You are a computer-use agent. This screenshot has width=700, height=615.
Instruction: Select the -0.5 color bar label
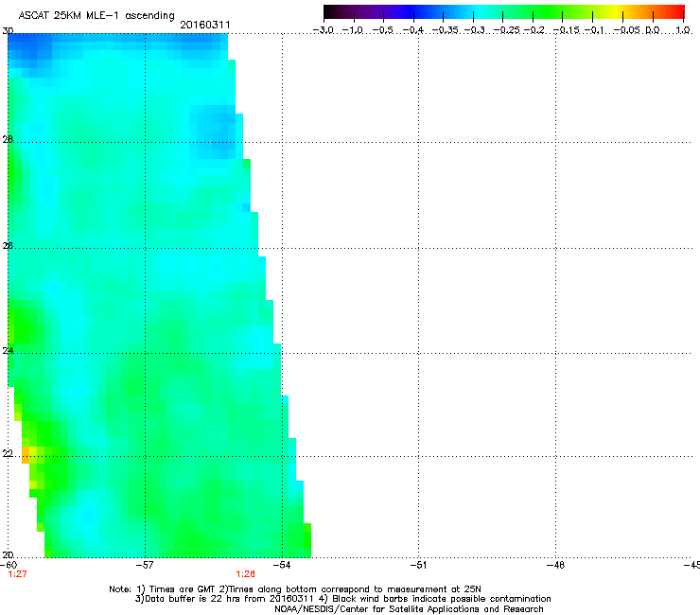tap(383, 30)
